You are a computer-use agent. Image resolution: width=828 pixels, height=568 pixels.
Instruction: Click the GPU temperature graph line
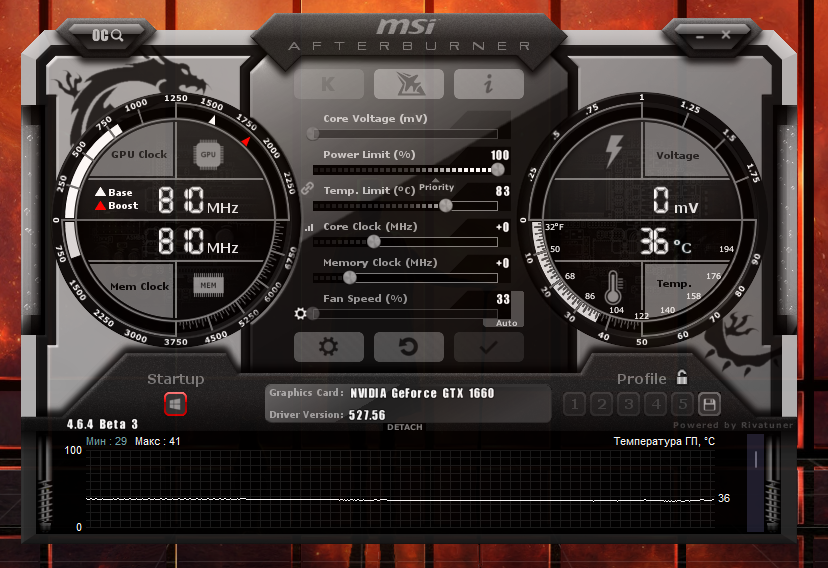pyautogui.click(x=400, y=499)
